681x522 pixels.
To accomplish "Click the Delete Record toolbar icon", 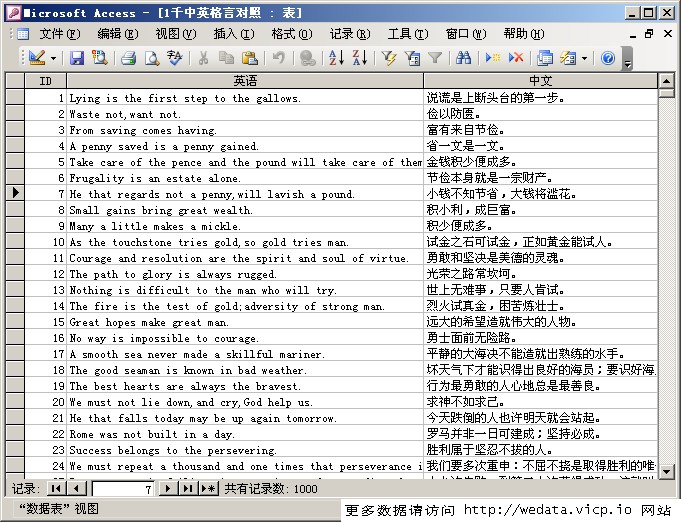I will coord(516,58).
